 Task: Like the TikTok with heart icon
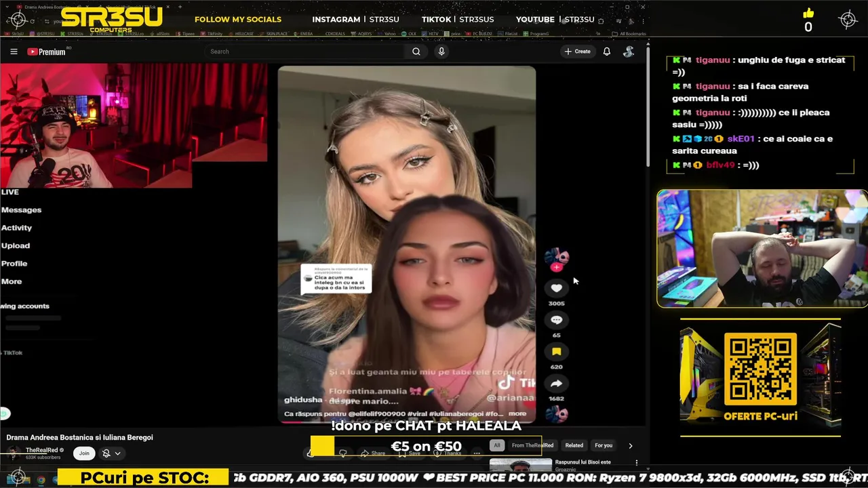point(556,288)
